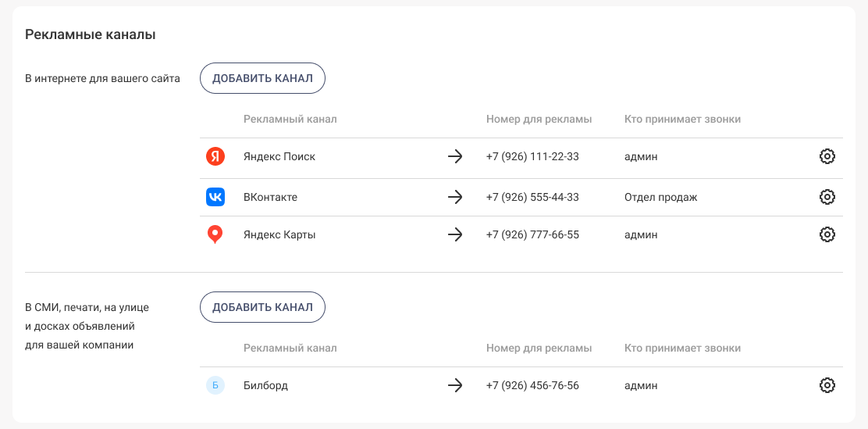
Task: Click the arrow in Яндекс Карты row
Action: [455, 234]
